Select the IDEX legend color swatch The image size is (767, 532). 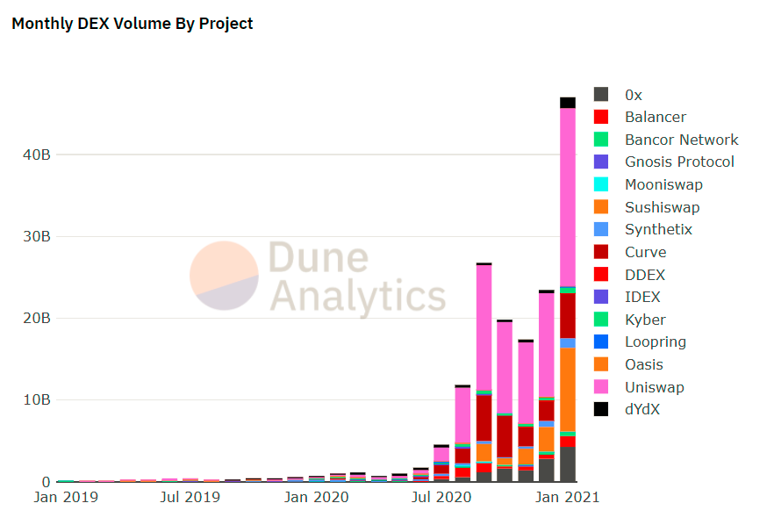(600, 297)
